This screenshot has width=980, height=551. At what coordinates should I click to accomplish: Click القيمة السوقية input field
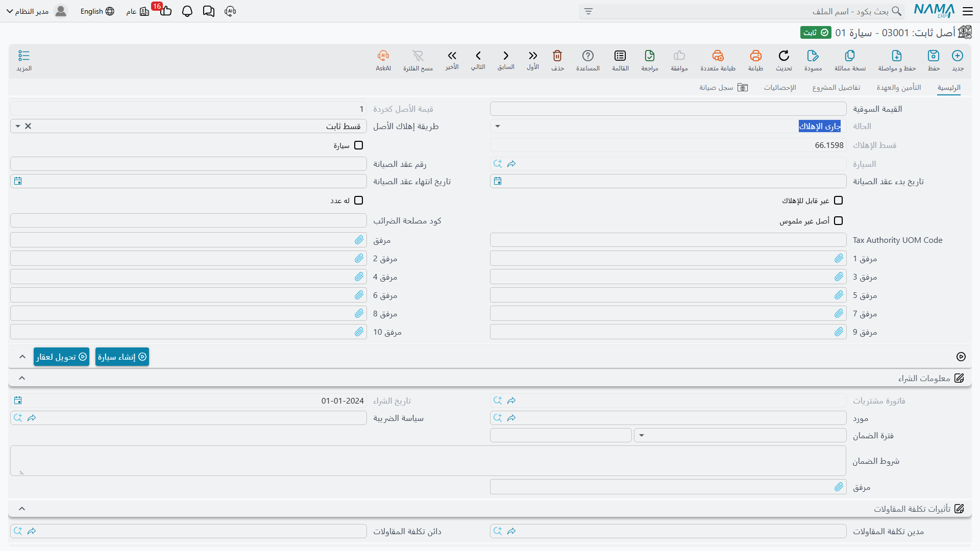coord(668,109)
